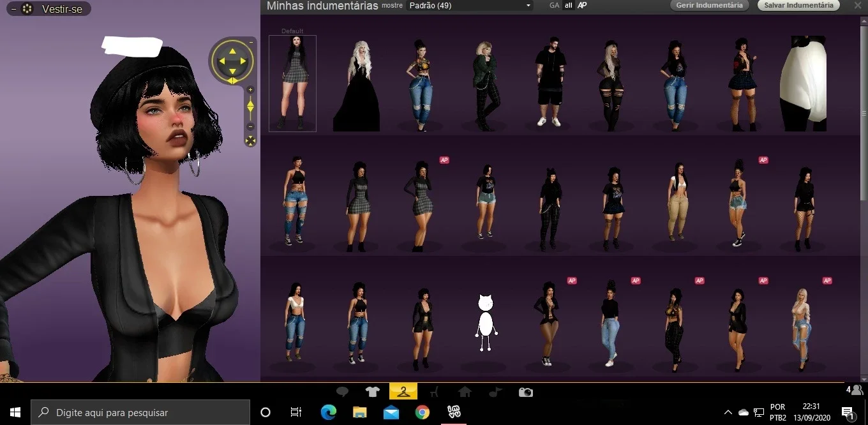Open the clothing t-shirt tab in bottom toolbar
Screen dimensions: 868x425
click(x=372, y=392)
